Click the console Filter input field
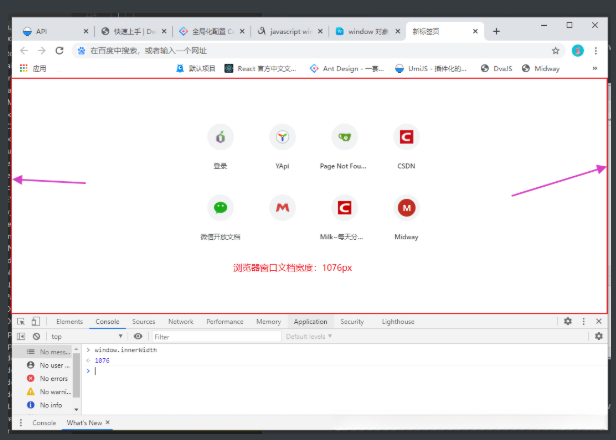 coord(217,337)
